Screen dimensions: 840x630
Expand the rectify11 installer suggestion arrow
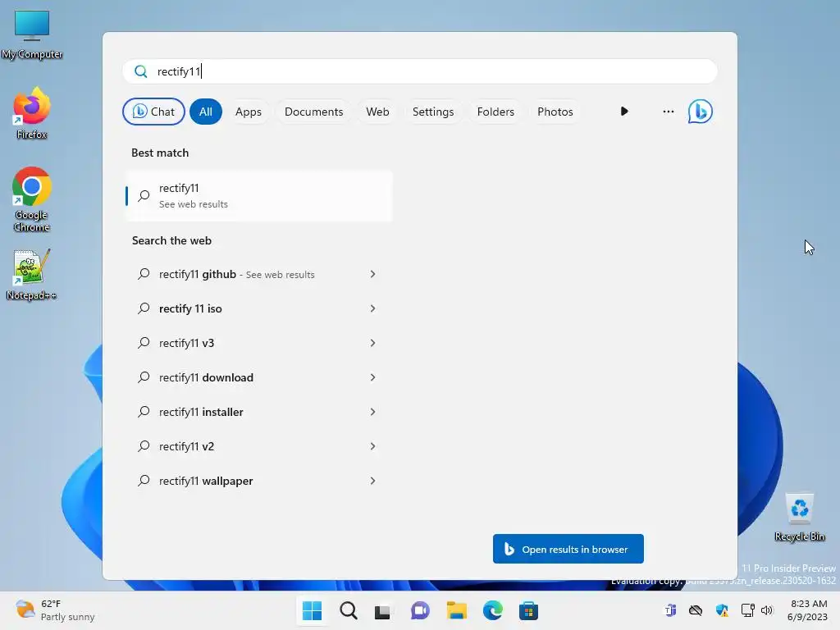(x=373, y=412)
